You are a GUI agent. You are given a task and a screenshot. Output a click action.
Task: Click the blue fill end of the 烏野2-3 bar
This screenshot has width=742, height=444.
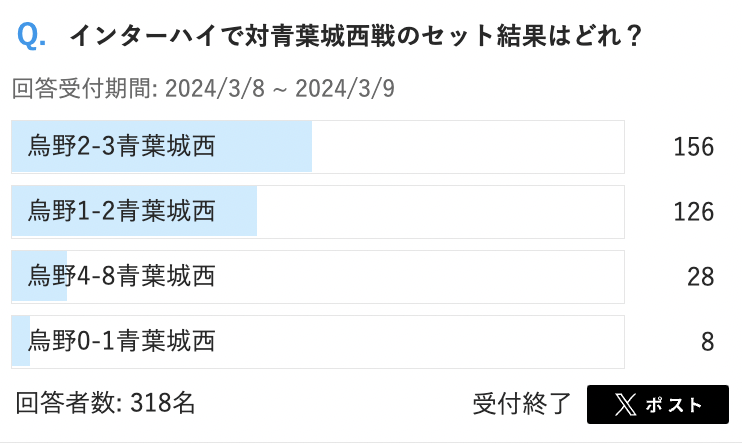(304, 147)
